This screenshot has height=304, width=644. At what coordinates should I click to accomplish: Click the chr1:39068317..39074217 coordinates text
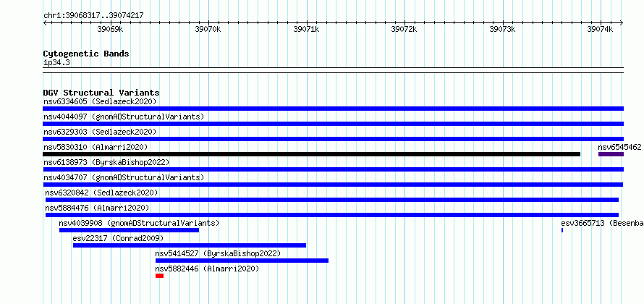[93, 16]
